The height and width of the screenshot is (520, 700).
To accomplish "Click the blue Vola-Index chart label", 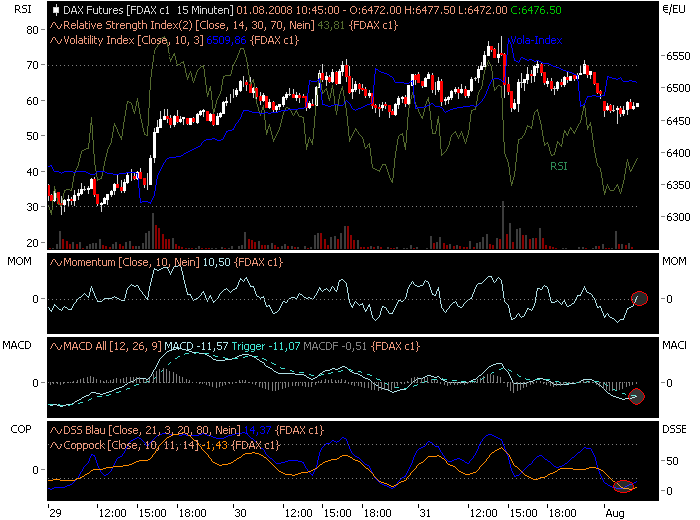I will pyautogui.click(x=536, y=41).
